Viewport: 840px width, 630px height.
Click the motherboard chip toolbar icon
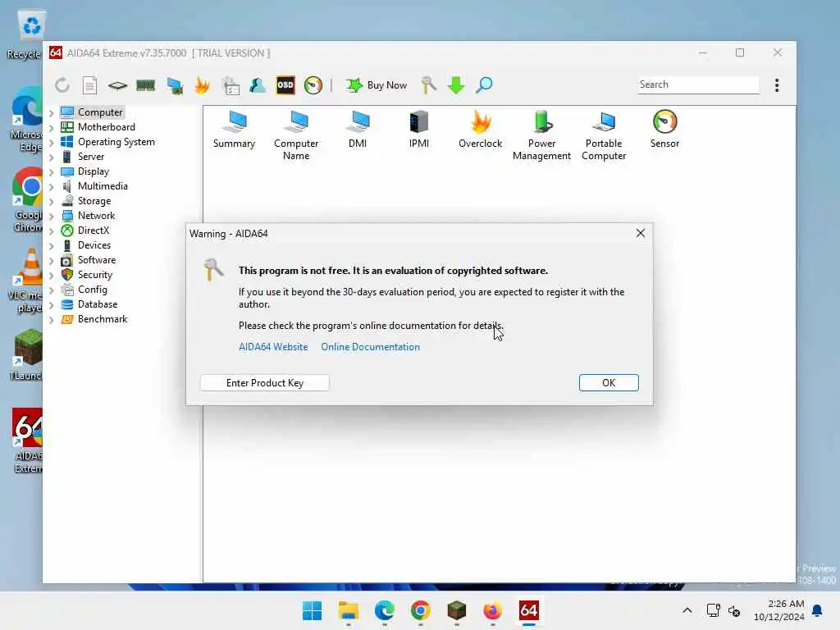(x=117, y=85)
